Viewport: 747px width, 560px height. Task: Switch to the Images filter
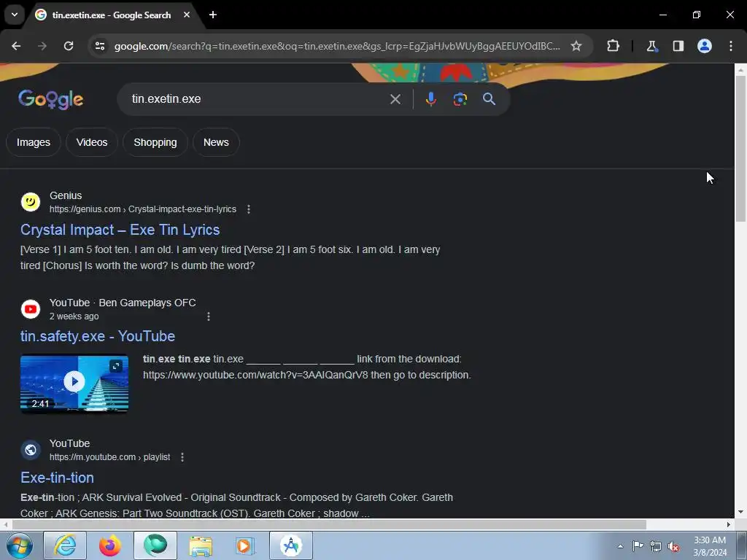(x=34, y=142)
